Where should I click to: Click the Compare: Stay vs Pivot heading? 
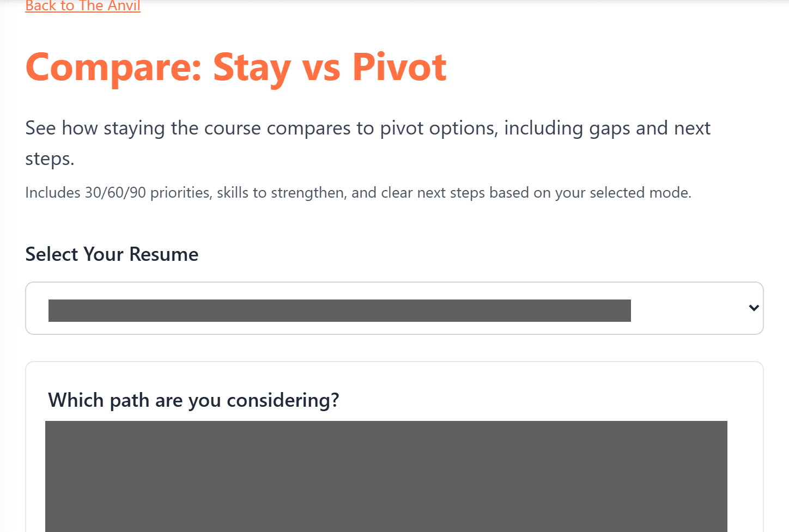pos(235,68)
